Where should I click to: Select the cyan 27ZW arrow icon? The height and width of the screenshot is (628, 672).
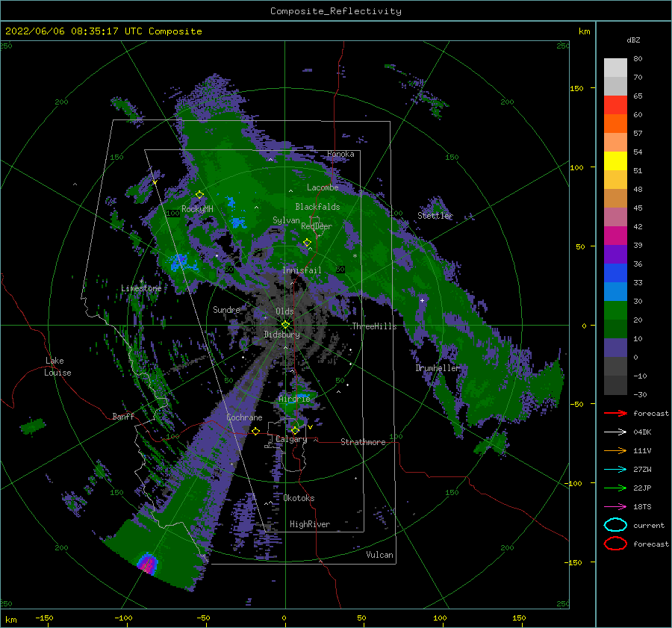615,470
